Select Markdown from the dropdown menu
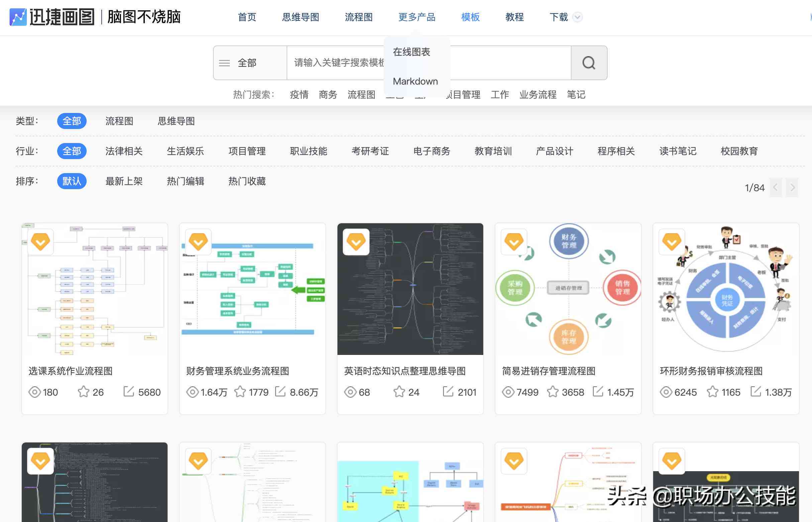Screen dimensions: 812x522 pos(415,81)
